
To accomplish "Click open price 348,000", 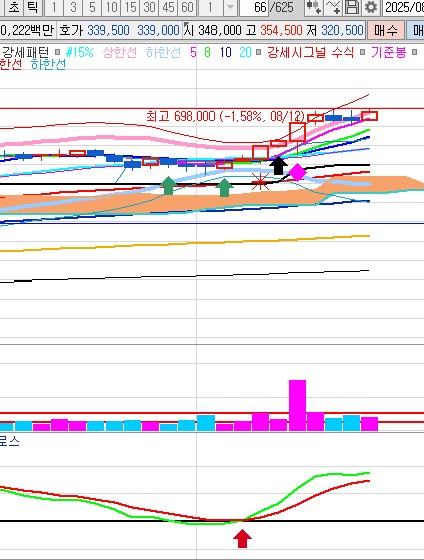I will coord(220,30).
